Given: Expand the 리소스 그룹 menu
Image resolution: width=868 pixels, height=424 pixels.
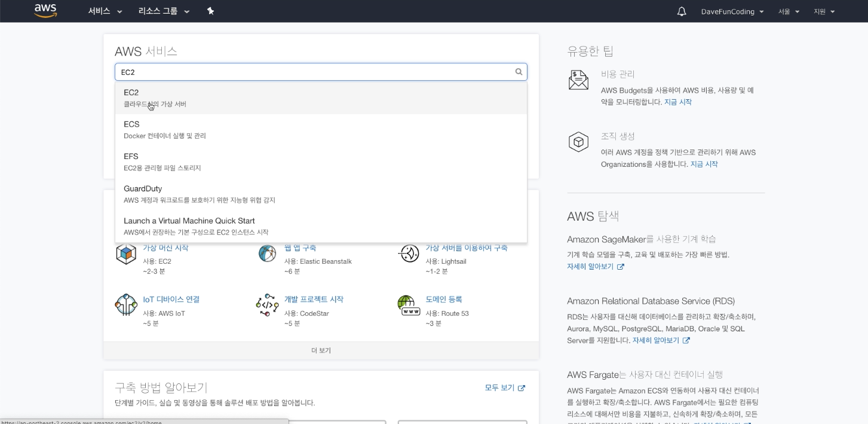Looking at the screenshot, I should click(164, 11).
